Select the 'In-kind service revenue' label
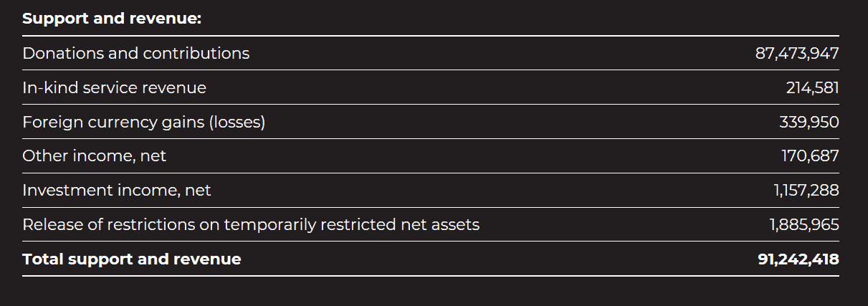The height and width of the screenshot is (306, 868). click(x=114, y=87)
